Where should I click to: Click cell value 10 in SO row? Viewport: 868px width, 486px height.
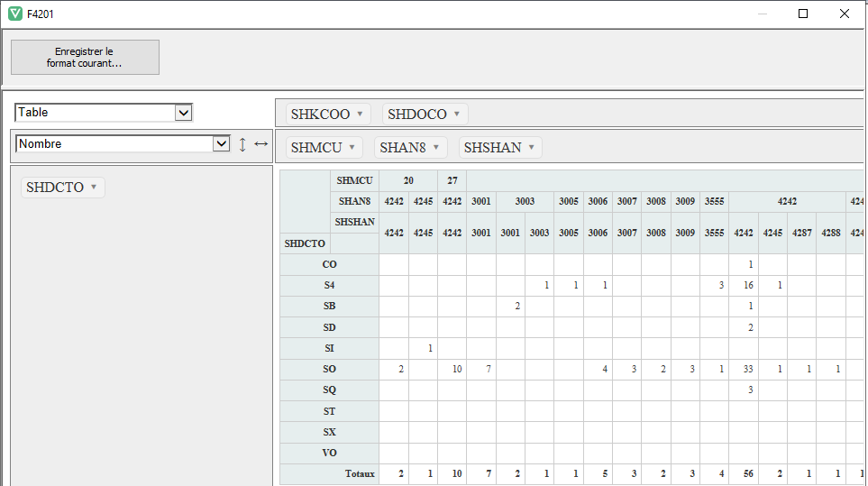tap(452, 369)
